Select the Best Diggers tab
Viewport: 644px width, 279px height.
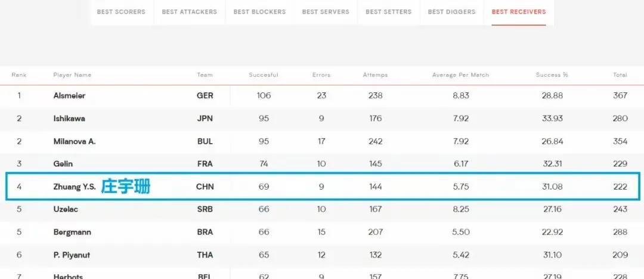pyautogui.click(x=452, y=12)
